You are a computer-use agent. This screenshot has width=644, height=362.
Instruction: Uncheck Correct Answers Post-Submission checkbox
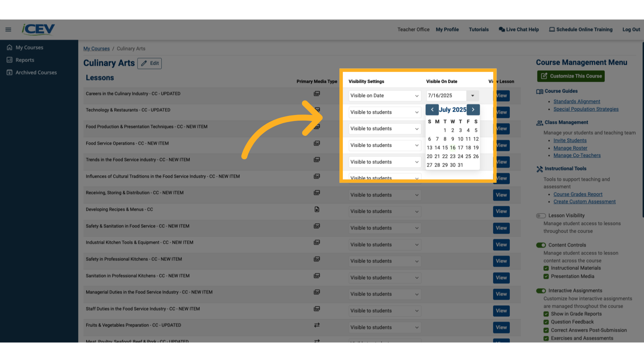546,330
